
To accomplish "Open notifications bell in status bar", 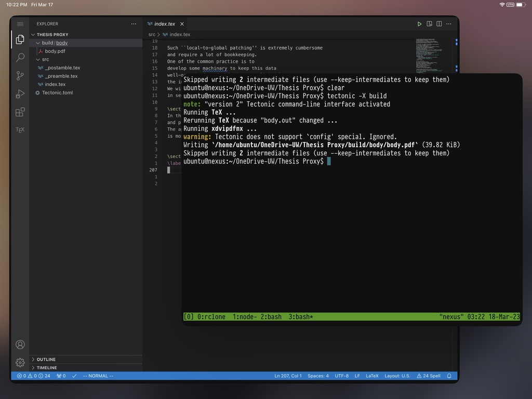I will coord(449,376).
